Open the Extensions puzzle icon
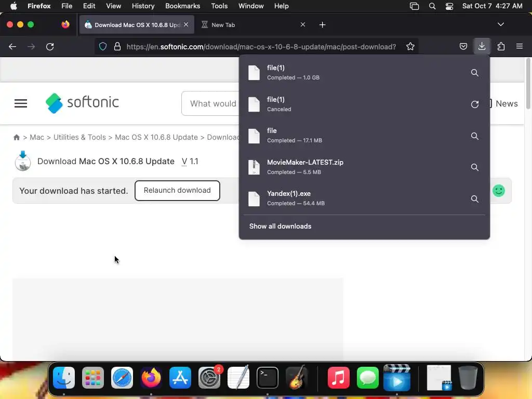 501,46
